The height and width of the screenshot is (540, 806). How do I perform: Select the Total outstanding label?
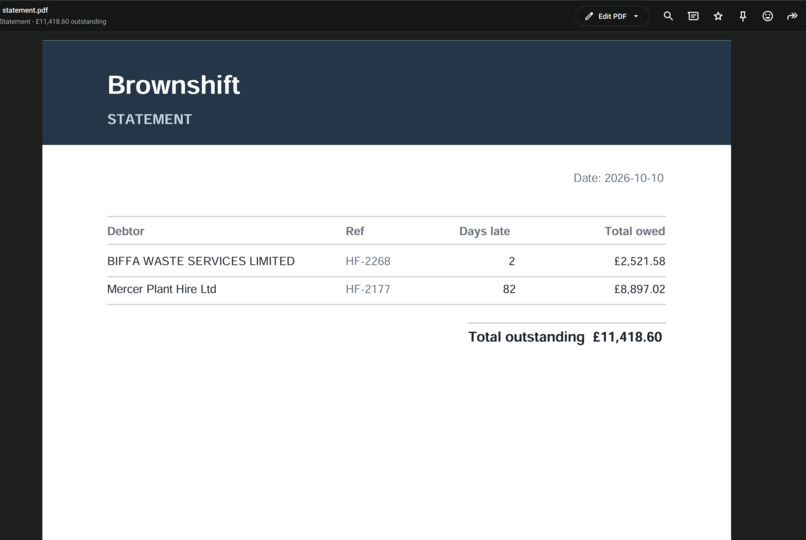pyautogui.click(x=526, y=337)
